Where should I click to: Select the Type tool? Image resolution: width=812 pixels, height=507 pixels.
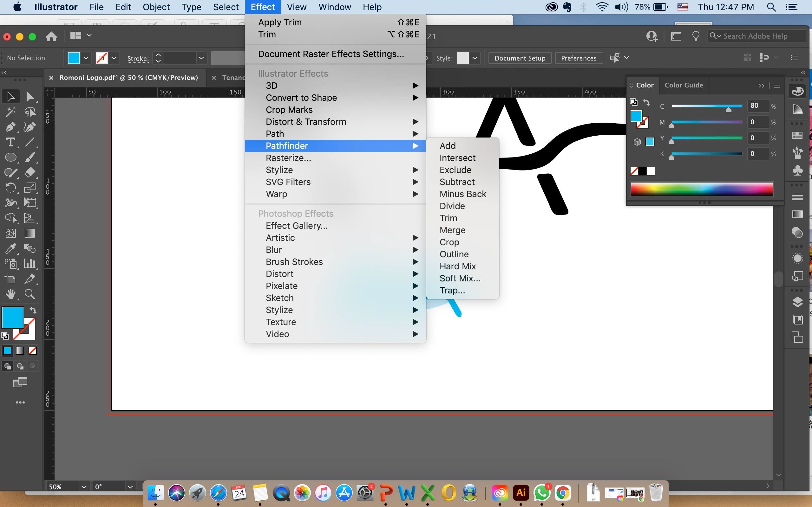pos(10,142)
